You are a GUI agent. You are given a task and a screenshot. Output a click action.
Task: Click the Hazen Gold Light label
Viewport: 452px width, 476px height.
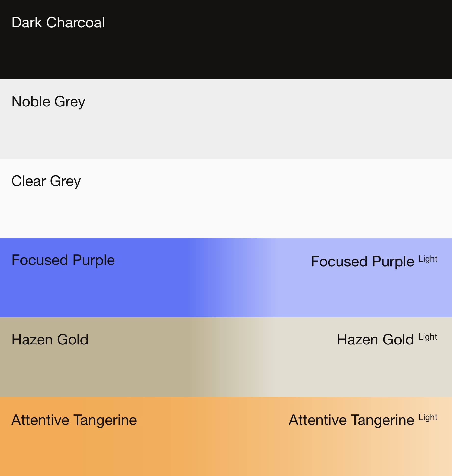[x=387, y=340]
